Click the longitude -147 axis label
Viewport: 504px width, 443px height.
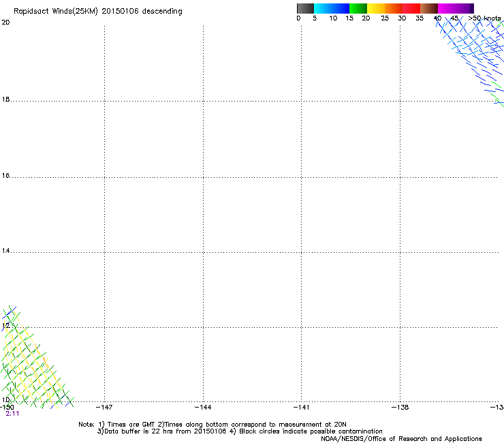coord(104,408)
